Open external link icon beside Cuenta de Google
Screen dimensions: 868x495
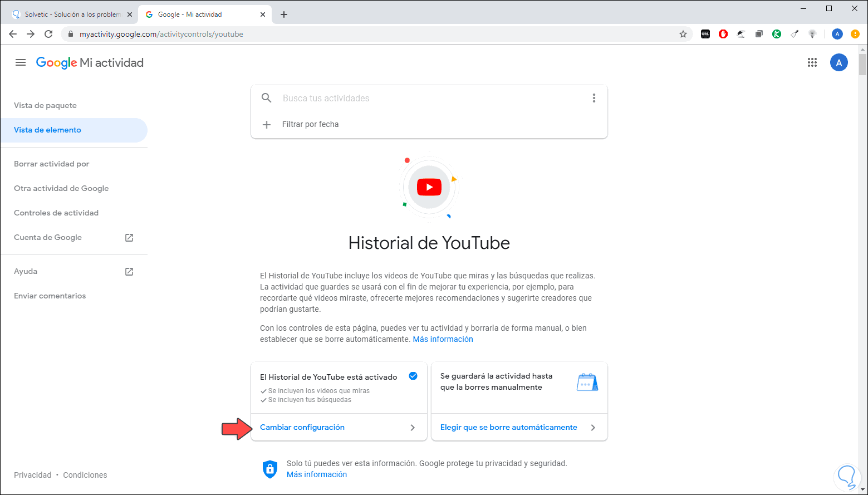pyautogui.click(x=129, y=238)
